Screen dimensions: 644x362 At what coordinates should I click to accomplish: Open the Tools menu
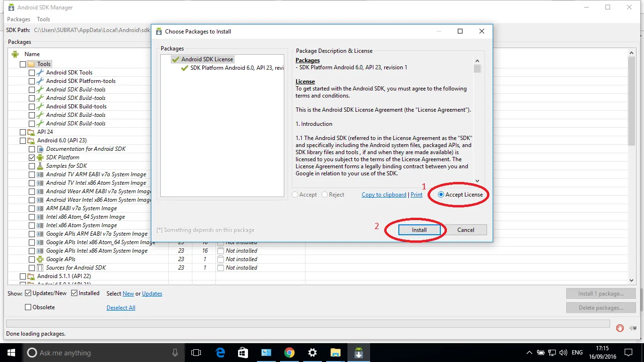[43, 19]
